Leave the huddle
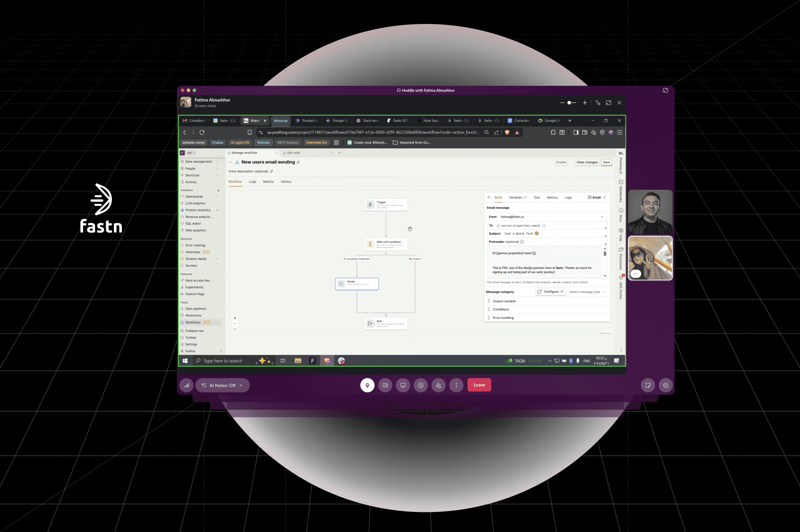Image resolution: width=800 pixels, height=532 pixels. coord(479,385)
